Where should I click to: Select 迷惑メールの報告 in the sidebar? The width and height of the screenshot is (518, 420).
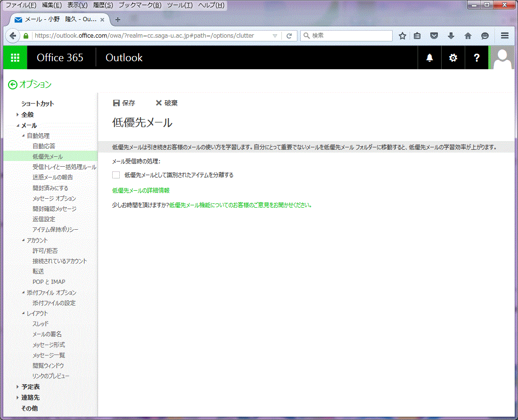(x=52, y=178)
